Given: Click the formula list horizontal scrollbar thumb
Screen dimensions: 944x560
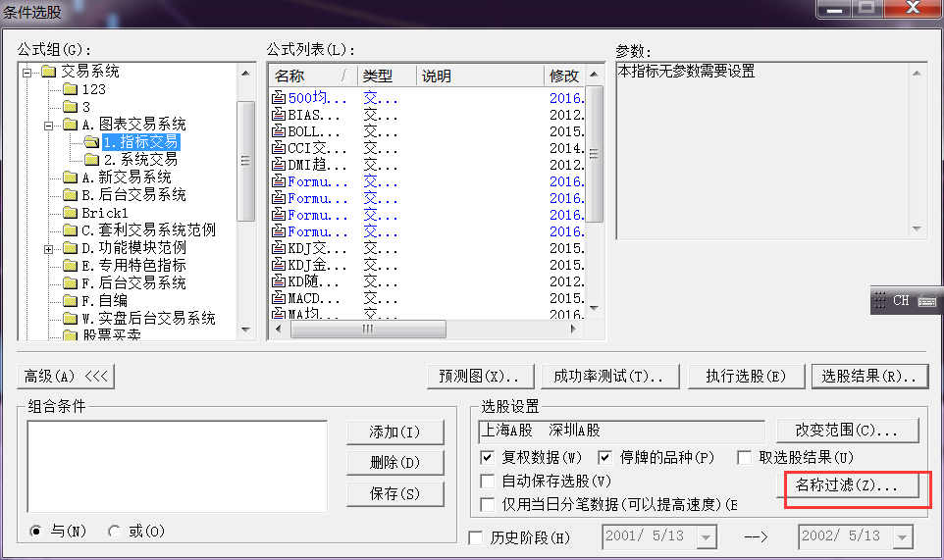Looking at the screenshot, I should pos(368,330).
